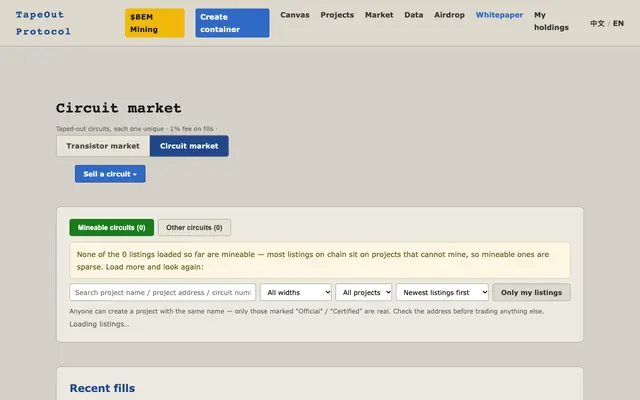Image resolution: width=640 pixels, height=400 pixels.
Task: Expand the Sell a circuit dropdown
Action: click(110, 174)
